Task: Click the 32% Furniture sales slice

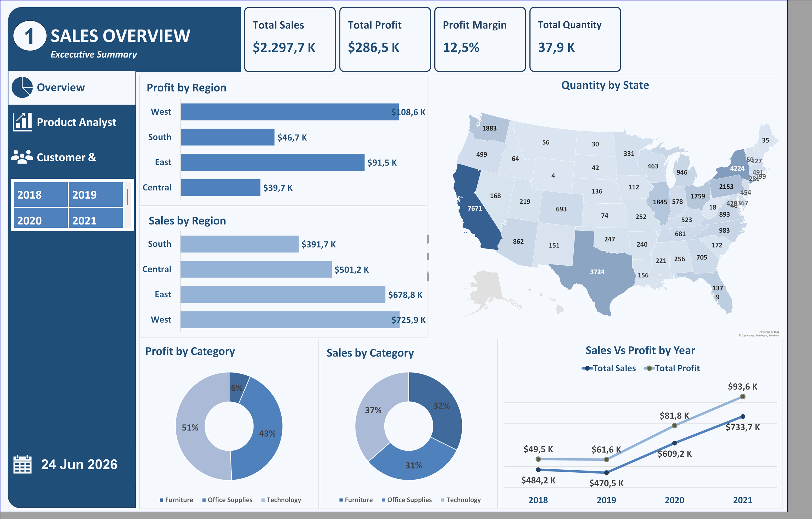Action: pyautogui.click(x=441, y=406)
